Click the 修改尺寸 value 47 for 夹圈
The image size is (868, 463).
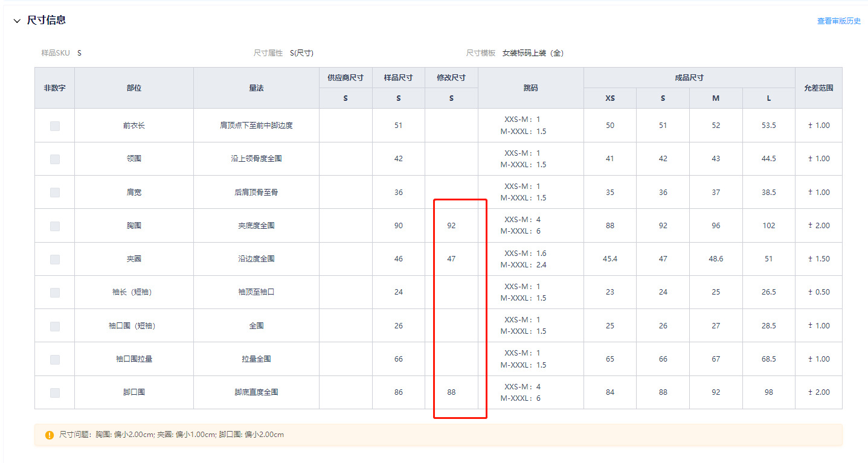coord(451,259)
